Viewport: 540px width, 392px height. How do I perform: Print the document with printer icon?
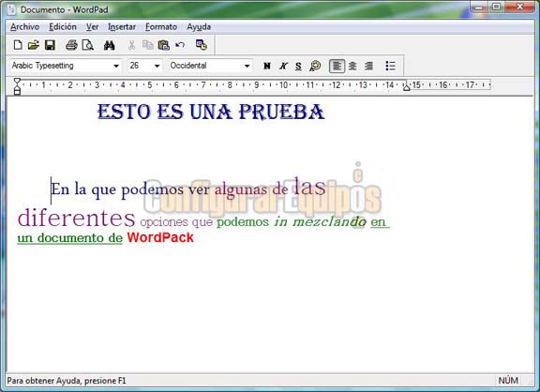click(71, 45)
